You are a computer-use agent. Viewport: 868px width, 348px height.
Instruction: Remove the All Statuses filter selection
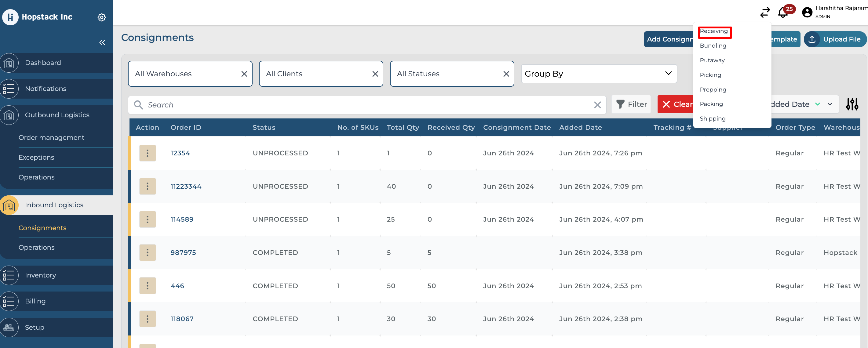point(506,74)
